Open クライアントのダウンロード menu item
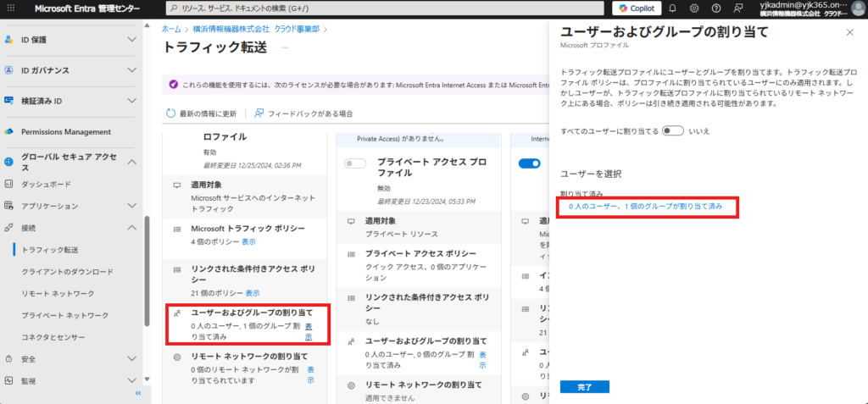868x404 pixels. click(x=67, y=271)
